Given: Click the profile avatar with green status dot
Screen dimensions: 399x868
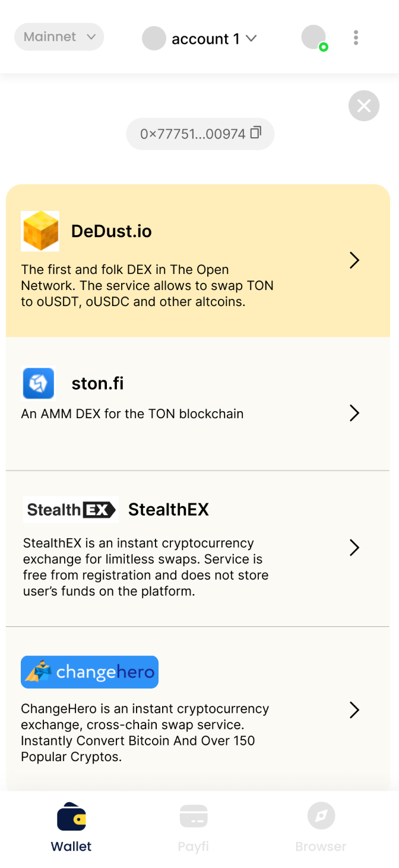Looking at the screenshot, I should (x=314, y=37).
